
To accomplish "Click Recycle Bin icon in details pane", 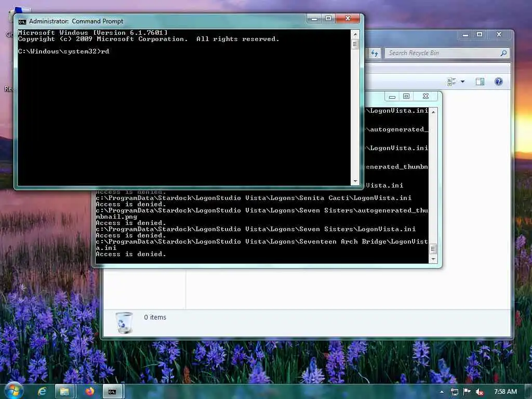I will coord(124,323).
